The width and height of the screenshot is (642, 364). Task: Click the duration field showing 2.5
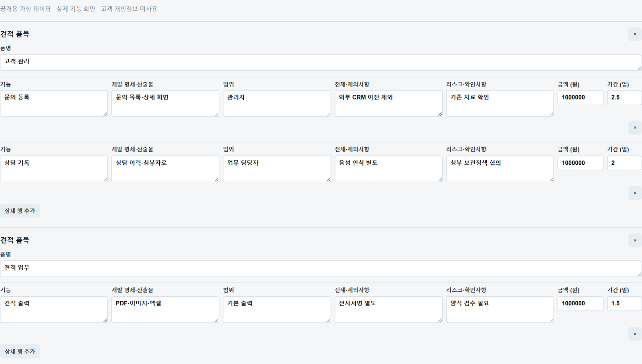[624, 98]
